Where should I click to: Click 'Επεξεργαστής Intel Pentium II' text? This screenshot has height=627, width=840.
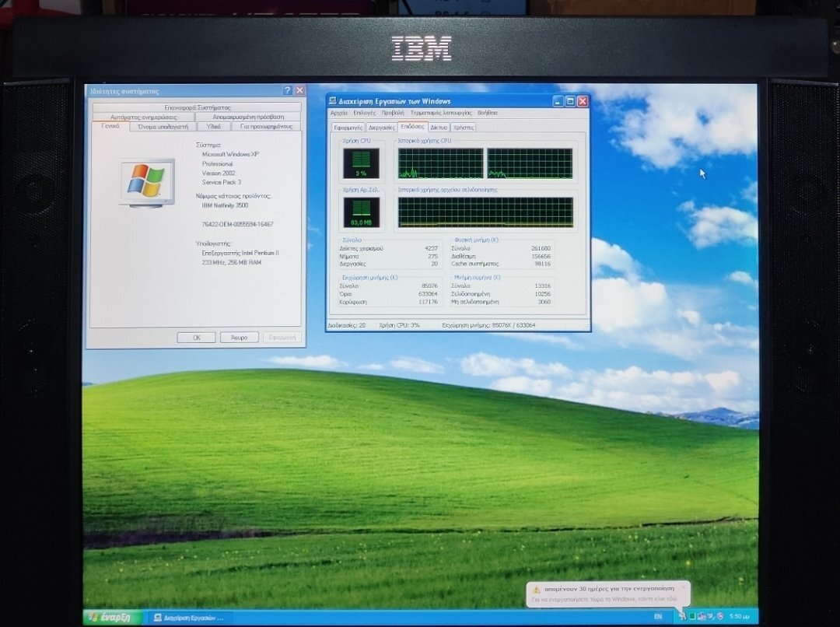click(240, 253)
